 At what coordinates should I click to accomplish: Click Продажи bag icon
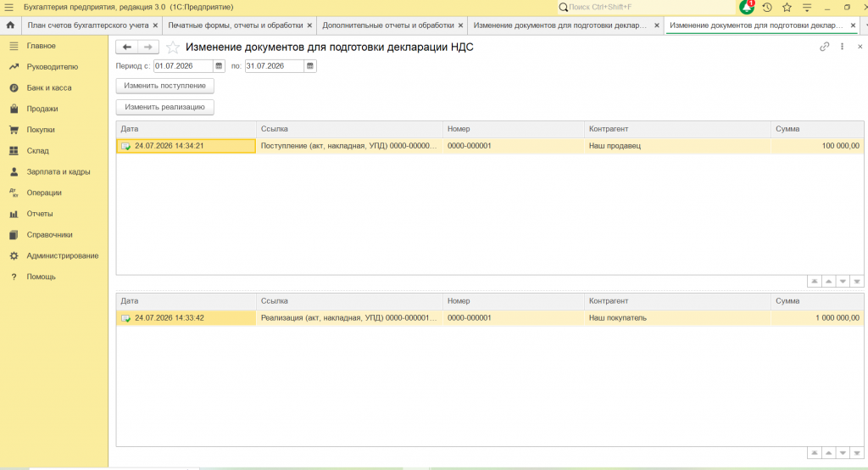[14, 109]
